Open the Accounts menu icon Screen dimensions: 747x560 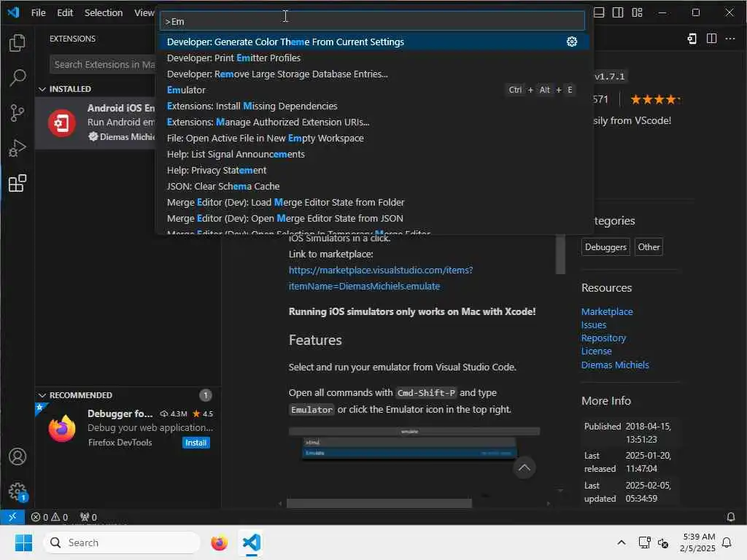click(18, 456)
